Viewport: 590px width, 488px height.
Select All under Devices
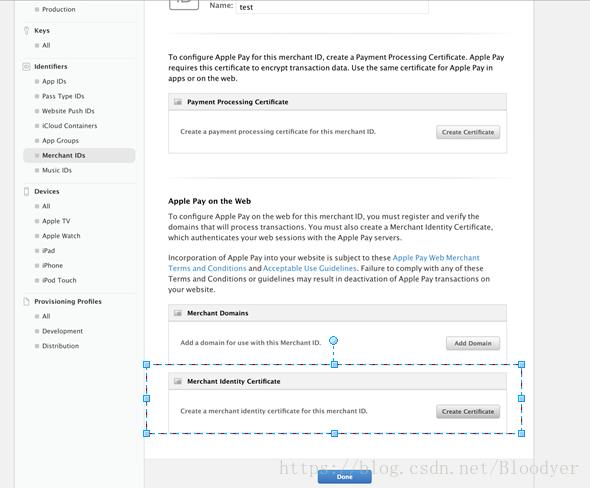click(x=46, y=206)
